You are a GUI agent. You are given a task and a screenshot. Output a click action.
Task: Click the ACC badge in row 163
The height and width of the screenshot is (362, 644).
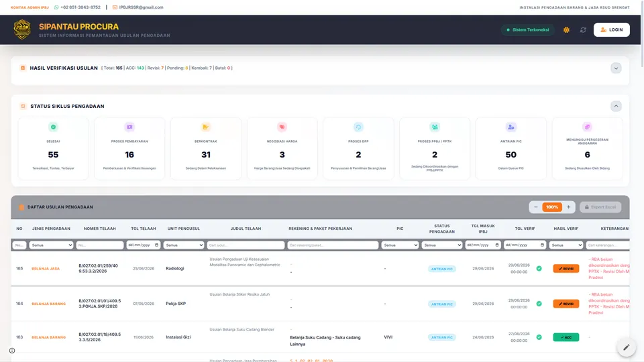pyautogui.click(x=566, y=337)
